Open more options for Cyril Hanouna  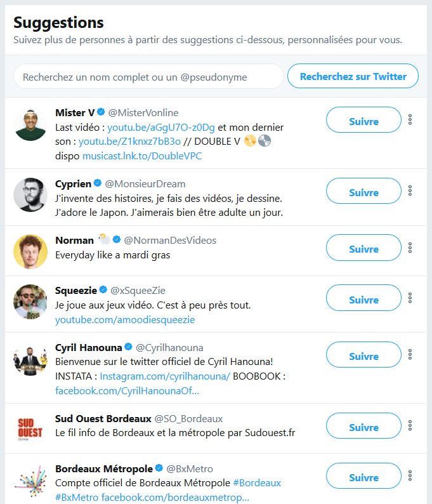[410, 354]
